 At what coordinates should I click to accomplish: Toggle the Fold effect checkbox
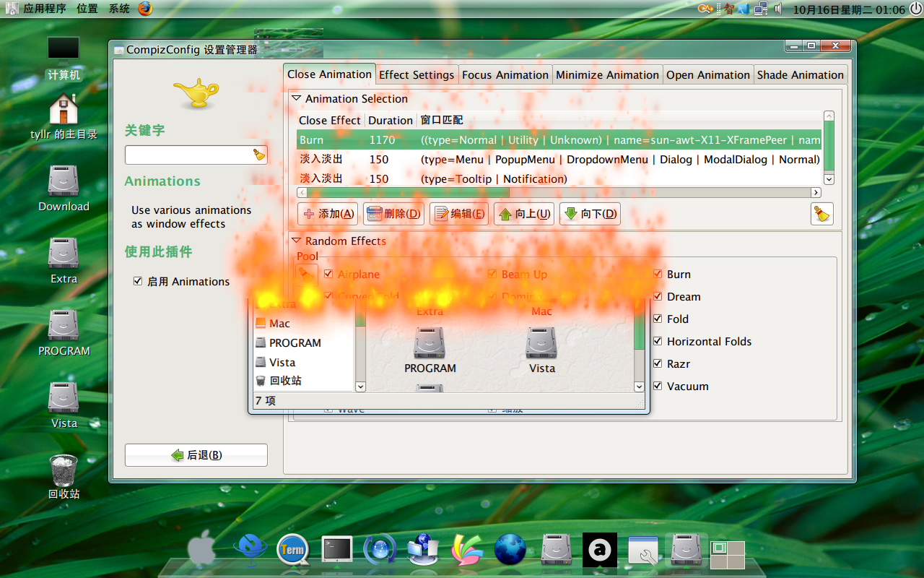pyautogui.click(x=658, y=319)
